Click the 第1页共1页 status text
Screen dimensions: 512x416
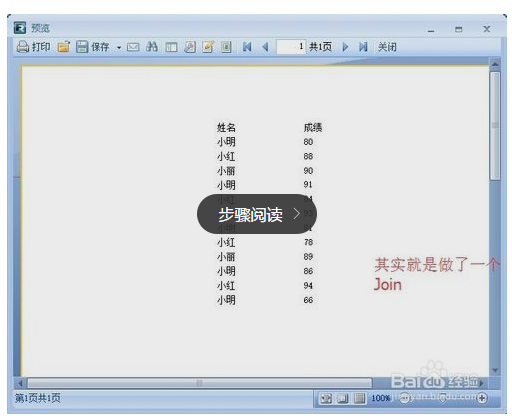38,398
